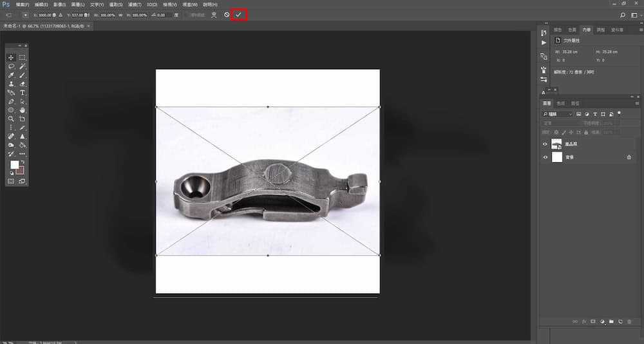Open the 種類 layer filter dropdown
The image size is (644, 344).
(557, 114)
